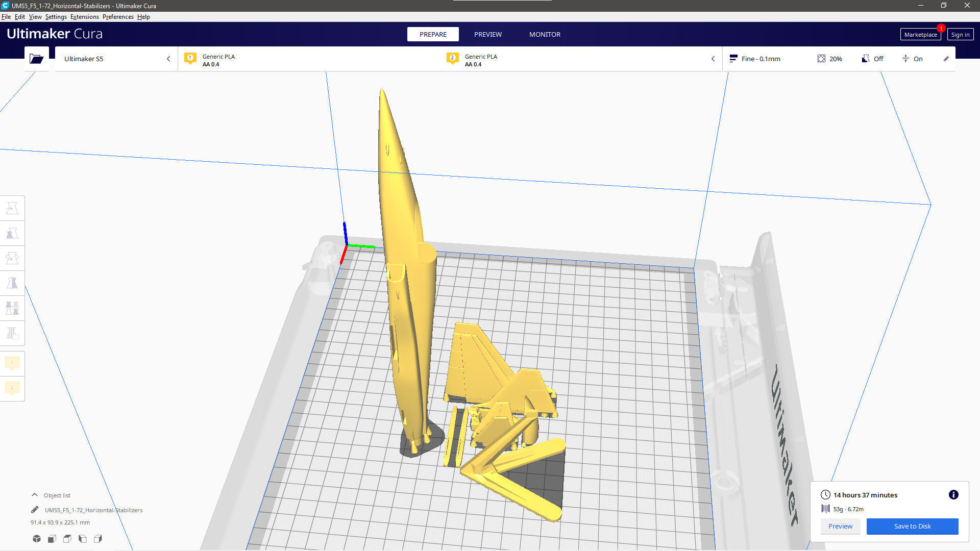The image size is (980, 551).
Task: Choose extruder 2 button in left sidebar
Action: [12, 388]
